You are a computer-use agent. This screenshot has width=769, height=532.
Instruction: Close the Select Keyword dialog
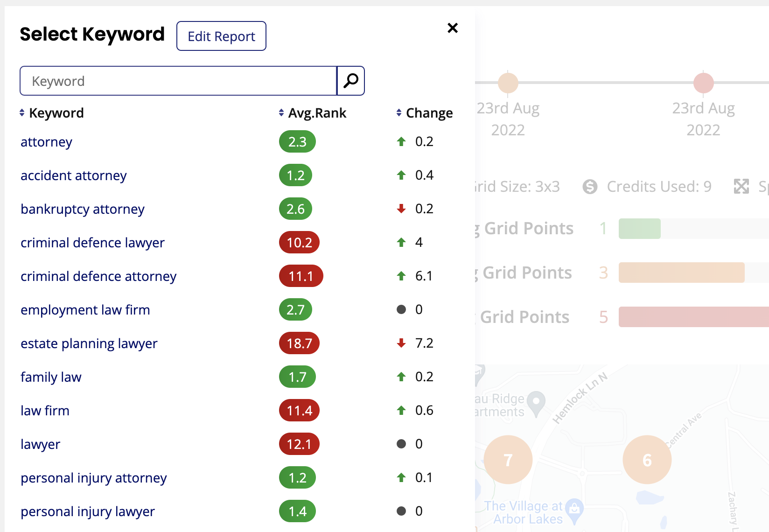[x=452, y=28]
